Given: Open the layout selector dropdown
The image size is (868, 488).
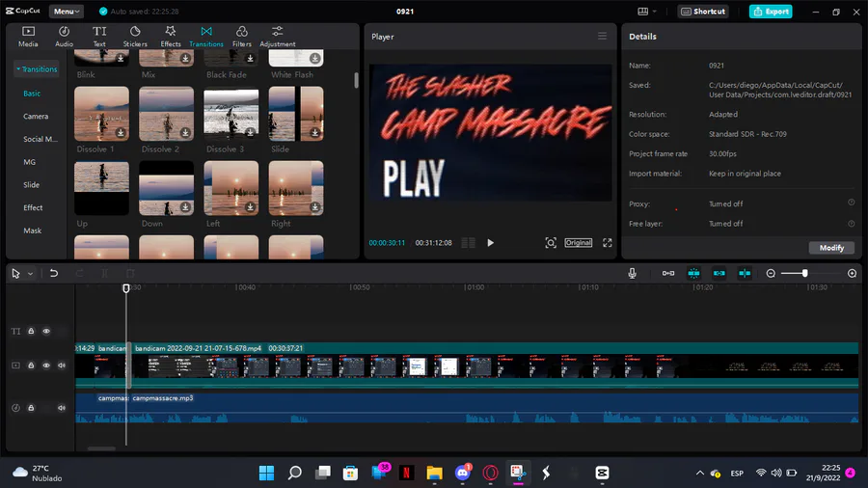Looking at the screenshot, I should [x=646, y=11].
